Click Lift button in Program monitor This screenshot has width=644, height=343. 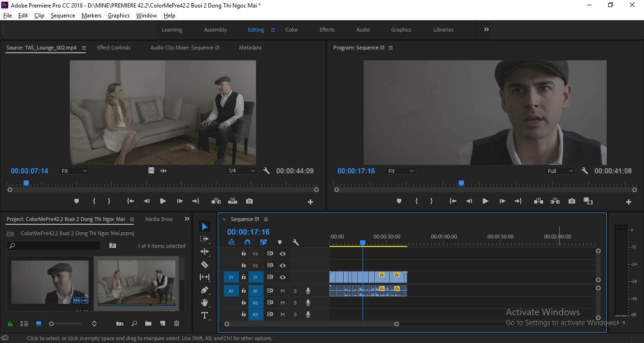(x=538, y=201)
